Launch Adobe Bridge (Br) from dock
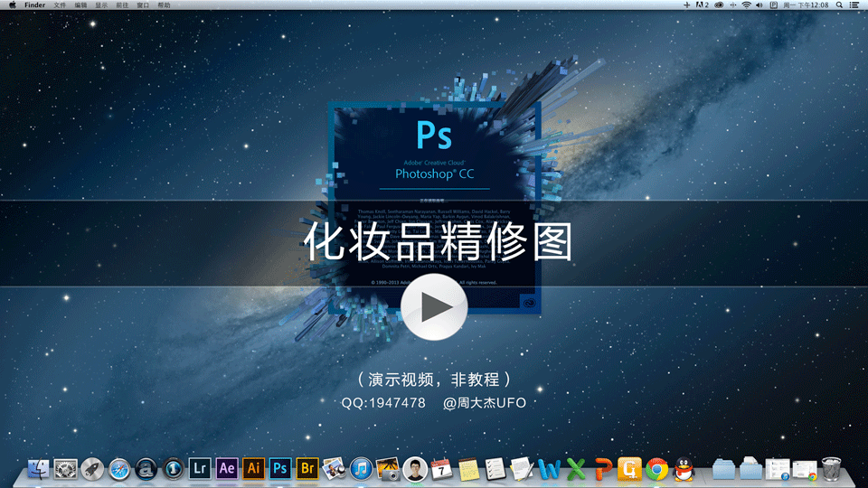 coord(307,469)
